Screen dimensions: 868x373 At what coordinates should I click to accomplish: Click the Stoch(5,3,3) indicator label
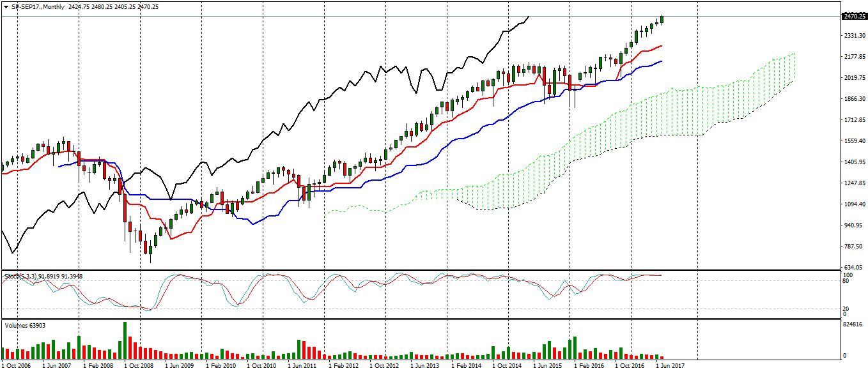(19, 276)
